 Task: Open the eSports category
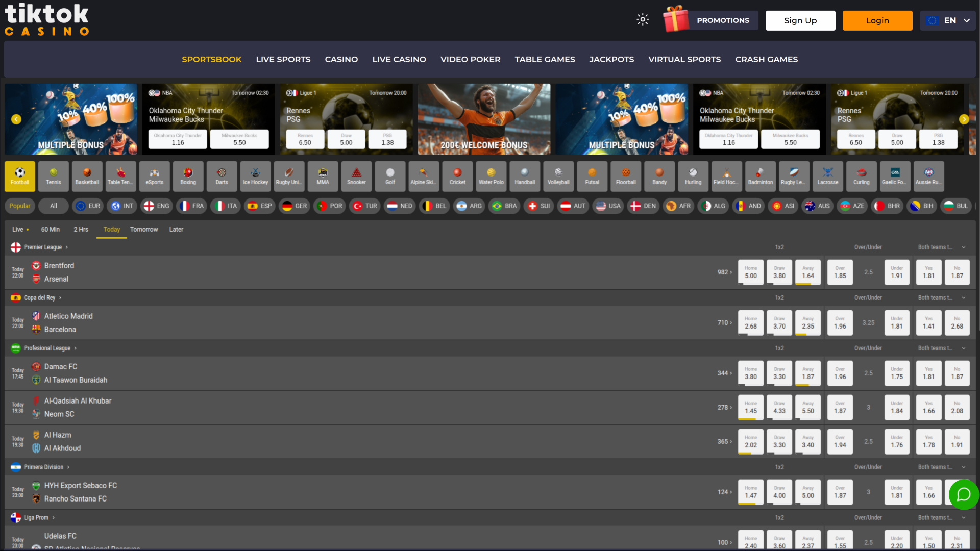[x=154, y=176]
